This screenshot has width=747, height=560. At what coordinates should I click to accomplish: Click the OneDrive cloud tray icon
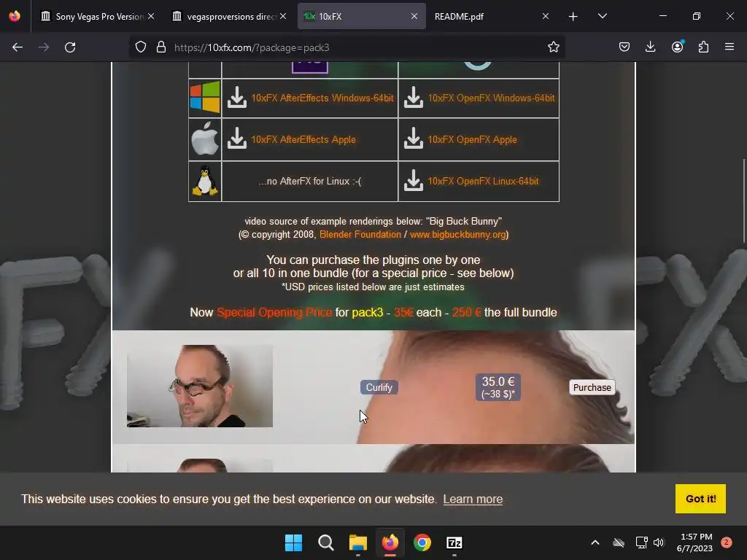(619, 542)
